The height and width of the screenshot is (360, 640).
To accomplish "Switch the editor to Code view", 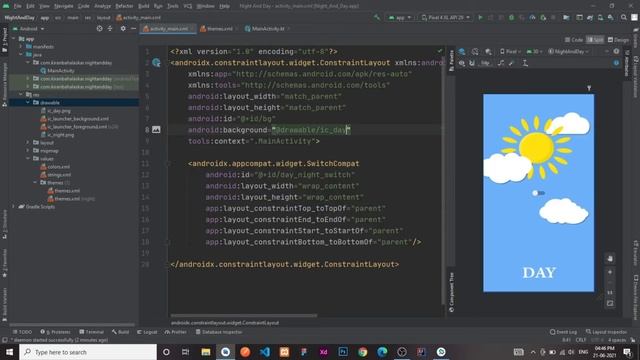I will tap(573, 40).
